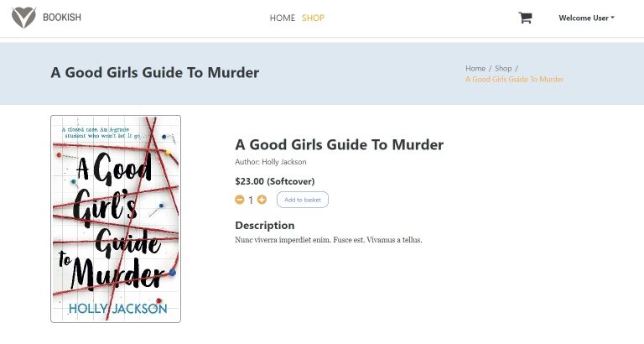Click the "Nunc viverra imperdiet enim" description text

(x=328, y=240)
